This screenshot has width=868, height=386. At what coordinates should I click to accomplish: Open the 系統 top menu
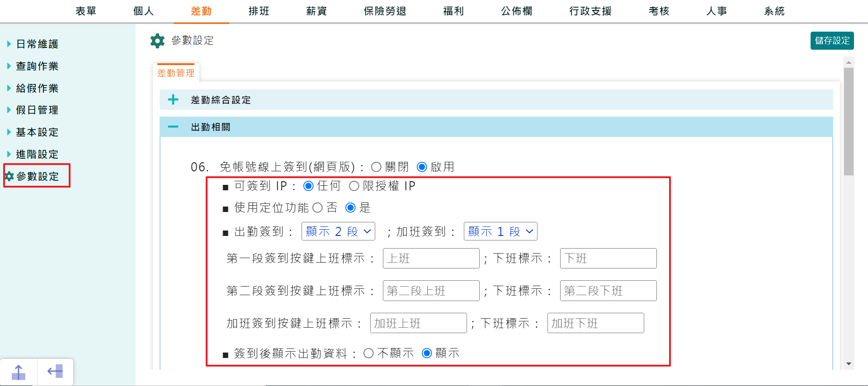pyautogui.click(x=774, y=11)
